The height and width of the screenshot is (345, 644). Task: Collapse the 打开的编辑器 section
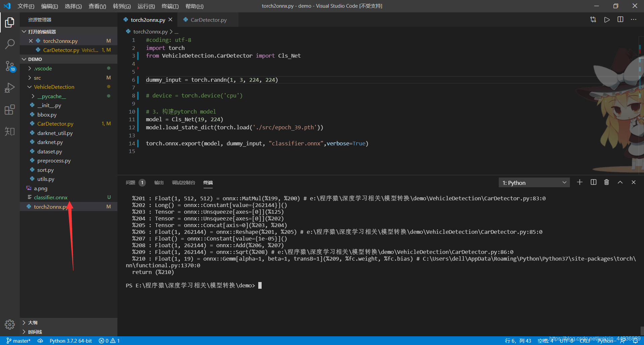68,31
